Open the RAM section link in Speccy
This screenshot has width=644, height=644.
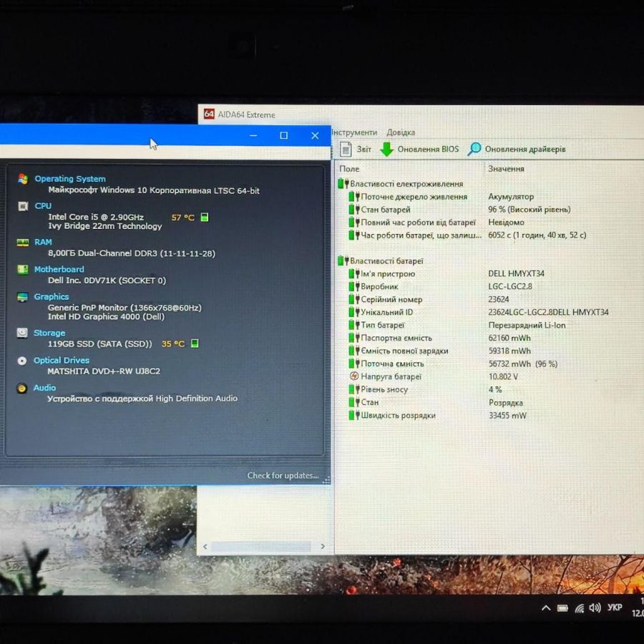pyautogui.click(x=43, y=242)
